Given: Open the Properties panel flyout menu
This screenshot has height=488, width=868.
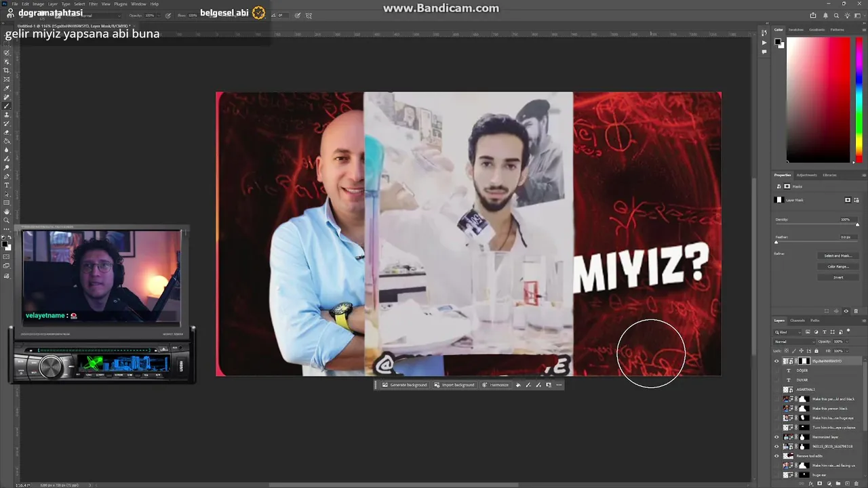Looking at the screenshot, I should pos(864,176).
